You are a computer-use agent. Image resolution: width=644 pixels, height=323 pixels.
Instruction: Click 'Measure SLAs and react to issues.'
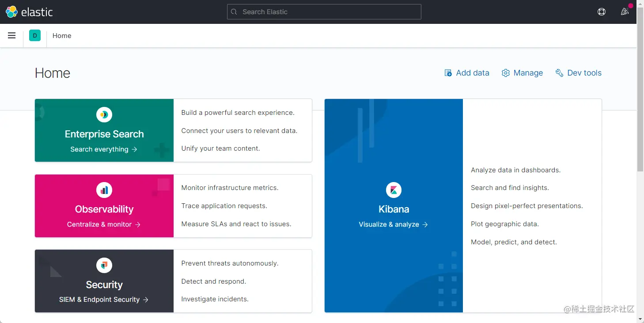coord(236,224)
